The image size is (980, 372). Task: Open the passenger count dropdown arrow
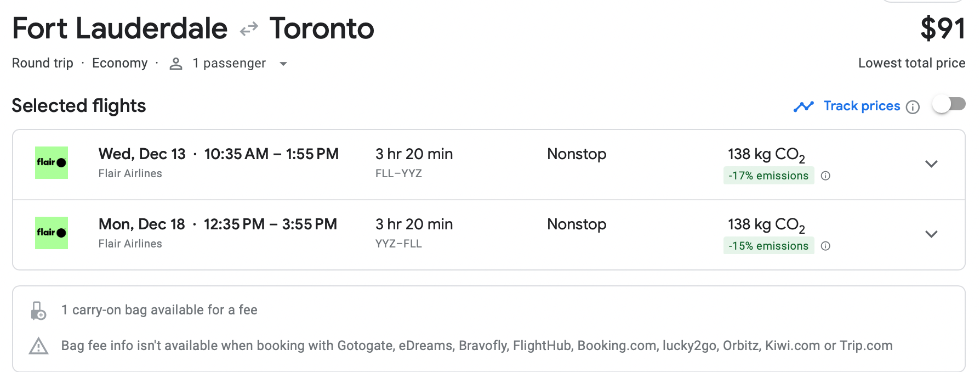pyautogui.click(x=283, y=64)
